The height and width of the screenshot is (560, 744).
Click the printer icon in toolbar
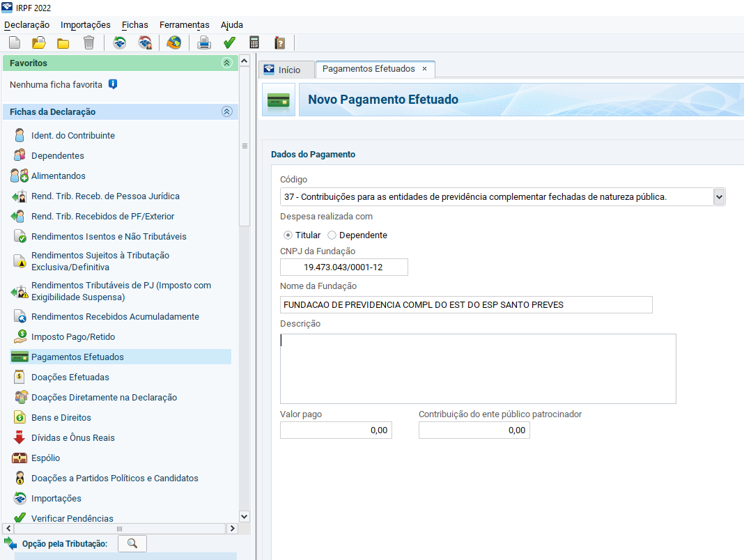(204, 43)
